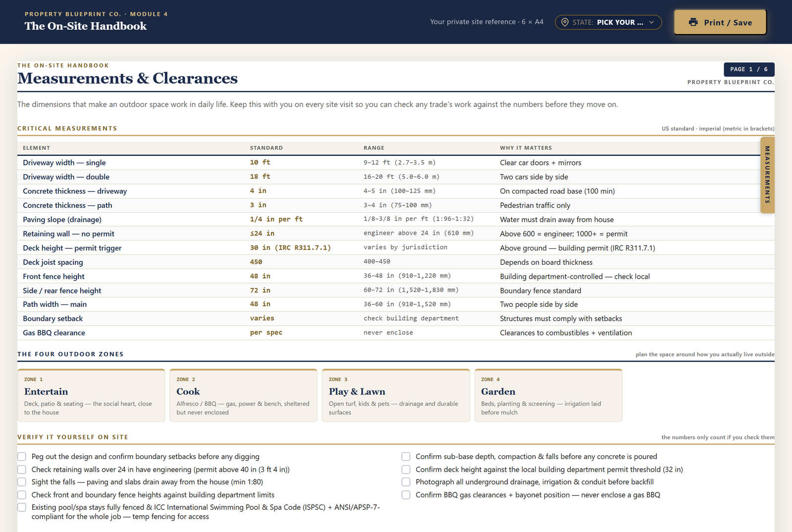Check 'Sight the falls' paving checkbox
The image size is (792, 532).
pyautogui.click(x=22, y=482)
